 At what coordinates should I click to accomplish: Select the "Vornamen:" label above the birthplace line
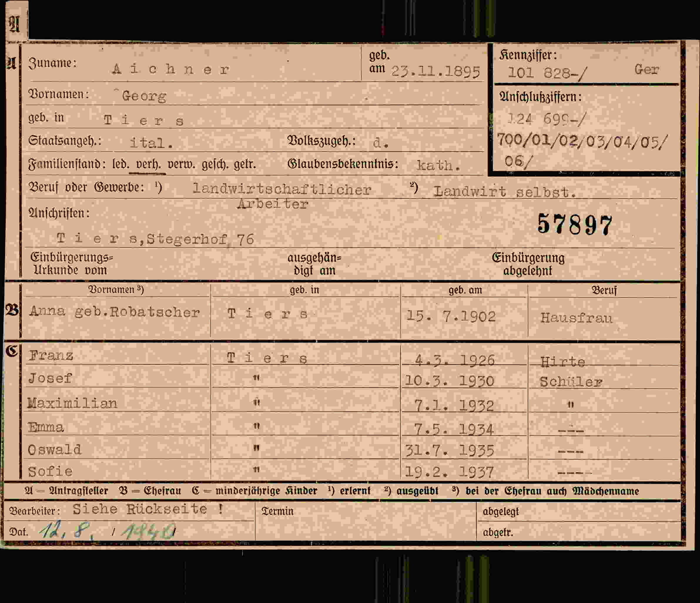coord(58,94)
